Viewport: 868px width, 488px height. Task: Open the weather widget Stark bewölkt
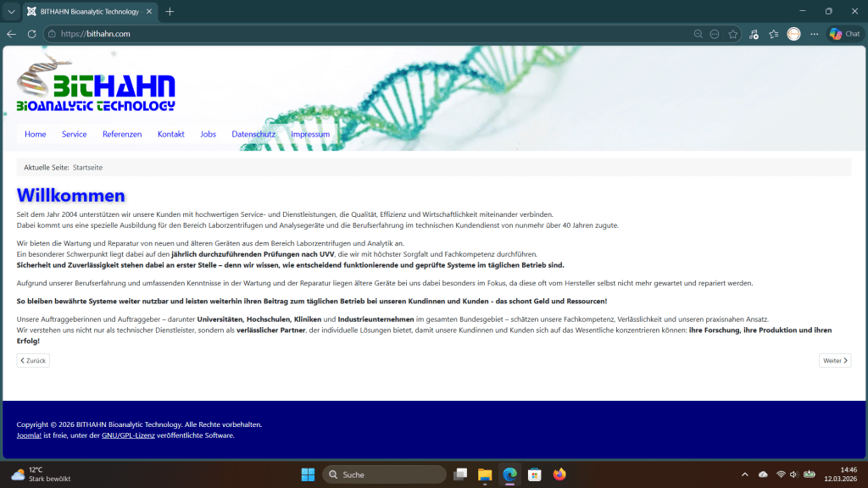42,474
